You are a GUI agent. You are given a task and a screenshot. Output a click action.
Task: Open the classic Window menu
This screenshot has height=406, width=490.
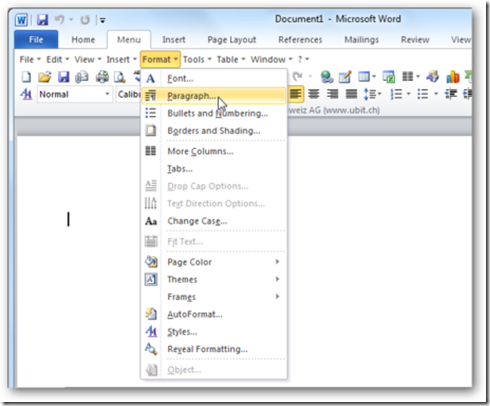pos(271,59)
